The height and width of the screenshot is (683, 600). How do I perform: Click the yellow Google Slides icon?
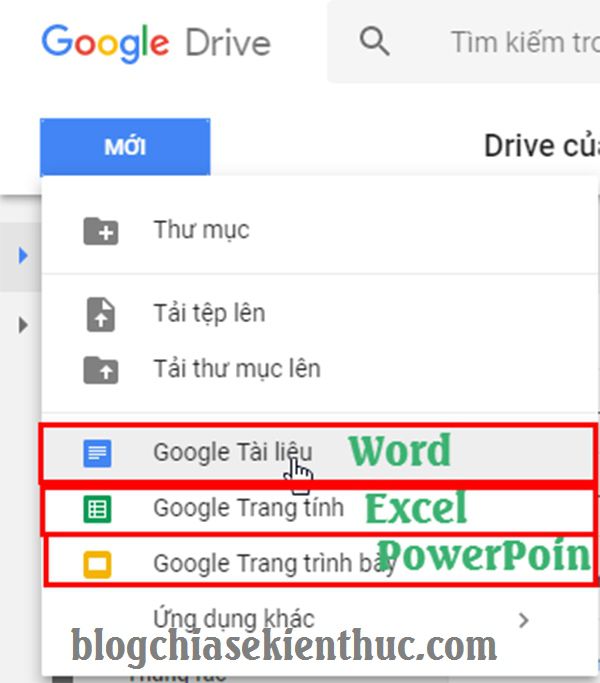[x=97, y=565]
